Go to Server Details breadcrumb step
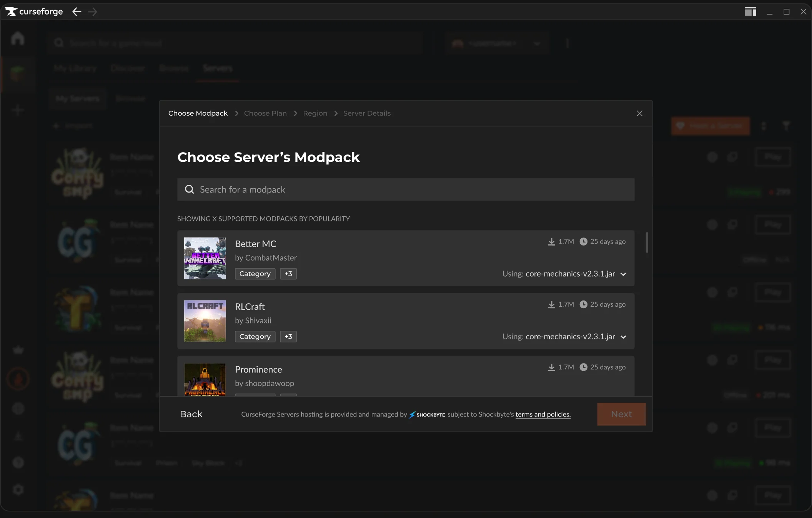The height and width of the screenshot is (518, 812). [367, 113]
